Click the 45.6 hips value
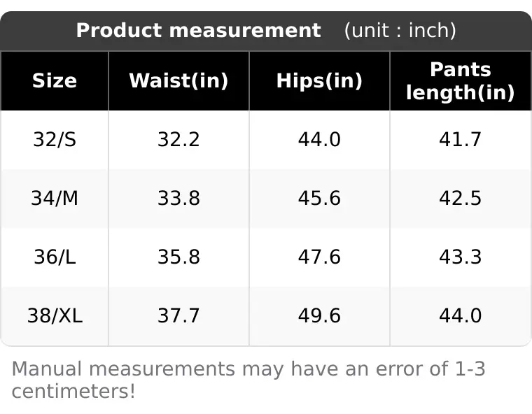 point(319,198)
